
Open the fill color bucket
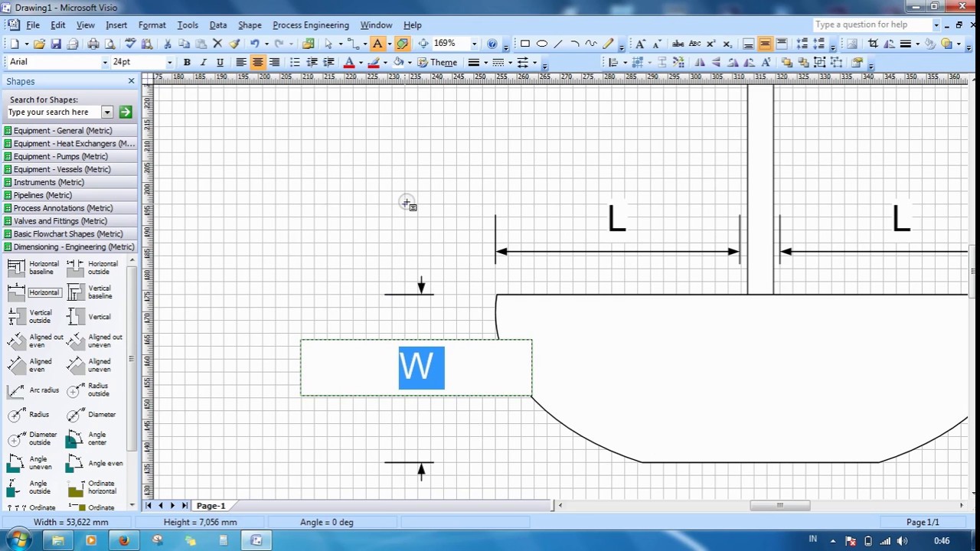tap(398, 62)
